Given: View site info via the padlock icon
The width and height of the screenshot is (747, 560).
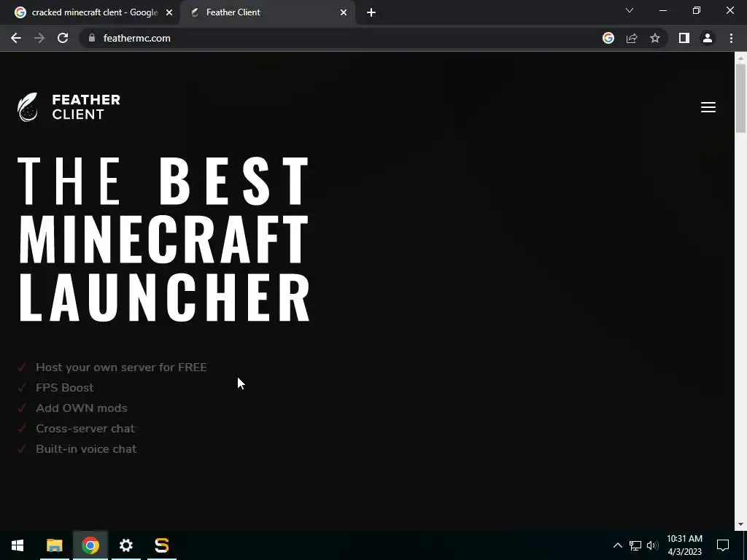Looking at the screenshot, I should click(x=92, y=38).
